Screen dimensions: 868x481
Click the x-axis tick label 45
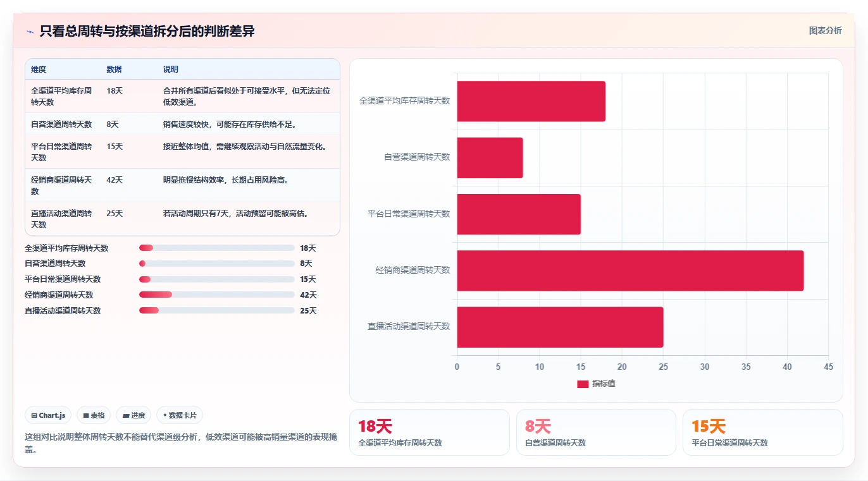click(829, 367)
